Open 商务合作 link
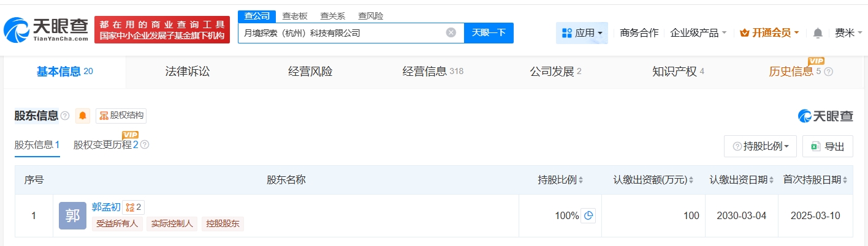Screen dimensions: 868x246 click(x=639, y=33)
